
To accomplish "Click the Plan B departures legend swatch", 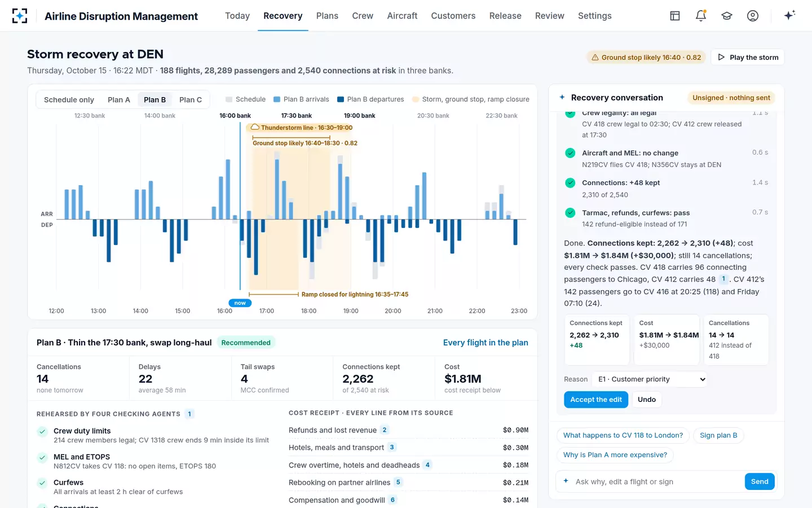I will point(341,99).
